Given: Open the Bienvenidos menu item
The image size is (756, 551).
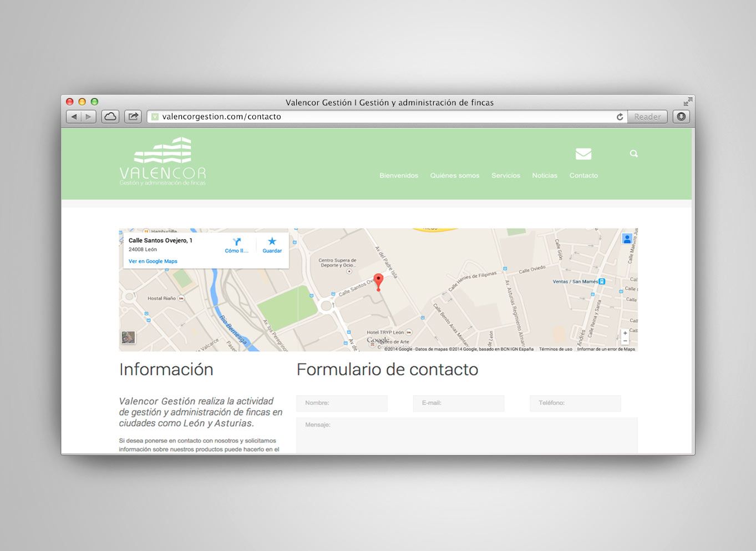Looking at the screenshot, I should coord(399,175).
